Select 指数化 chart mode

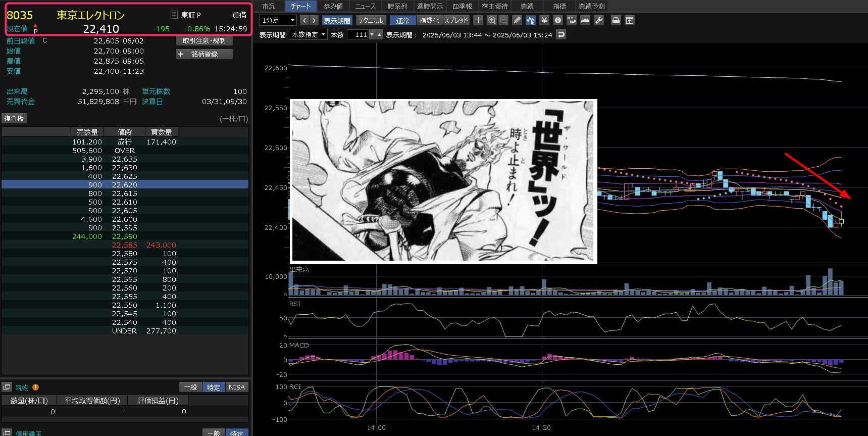(x=429, y=20)
